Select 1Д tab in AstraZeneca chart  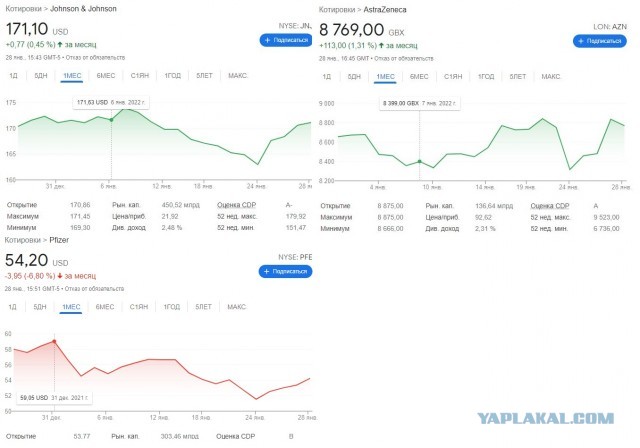pos(327,76)
